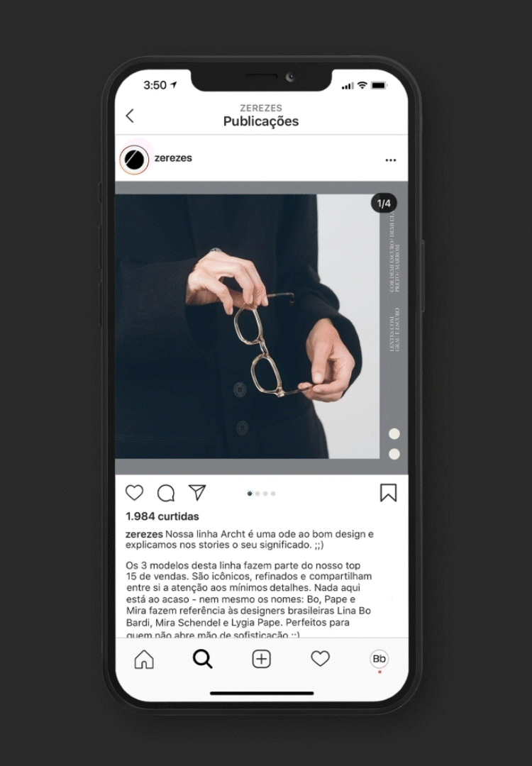Open the zerezes profile avatar story
This screenshot has width=532, height=766.
134,160
